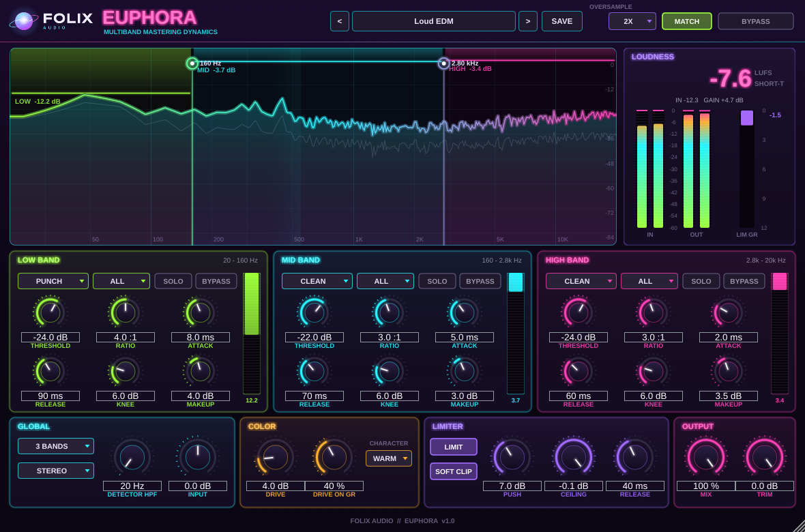Click the 2.80 kHz crossover handle
Image resolution: width=805 pixels, height=532 pixels.
tap(443, 63)
